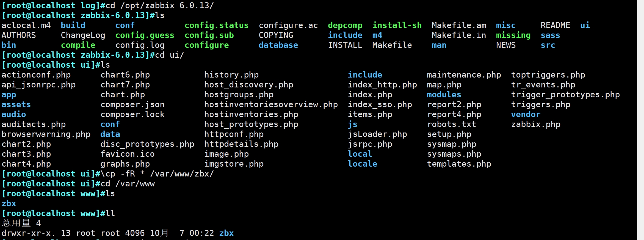Click the terminal's vertical scrollbar
Image resolution: width=644 pixels, height=240 pixels.
(640, 120)
